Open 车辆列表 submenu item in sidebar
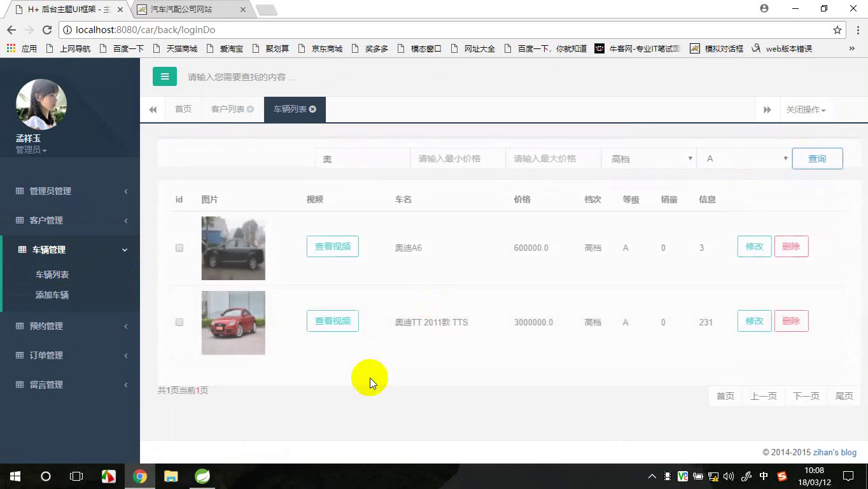The height and width of the screenshot is (489, 868). (x=52, y=274)
